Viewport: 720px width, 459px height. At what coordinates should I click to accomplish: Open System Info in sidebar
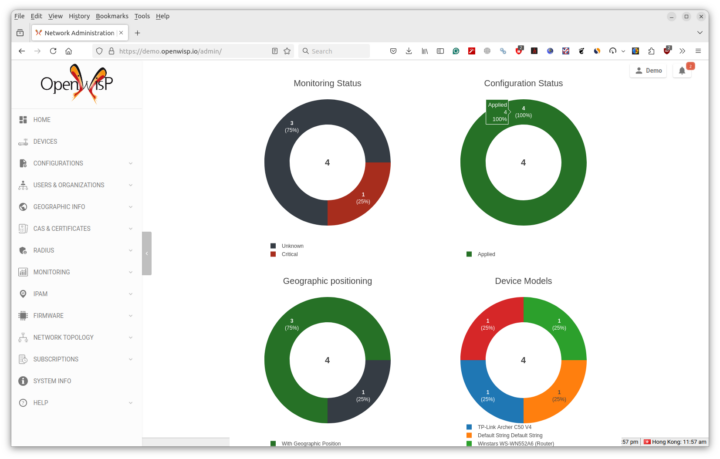(51, 381)
